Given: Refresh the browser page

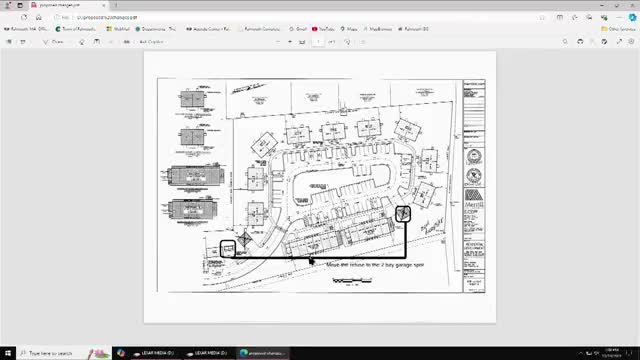Looking at the screenshot, I should click(24, 18).
